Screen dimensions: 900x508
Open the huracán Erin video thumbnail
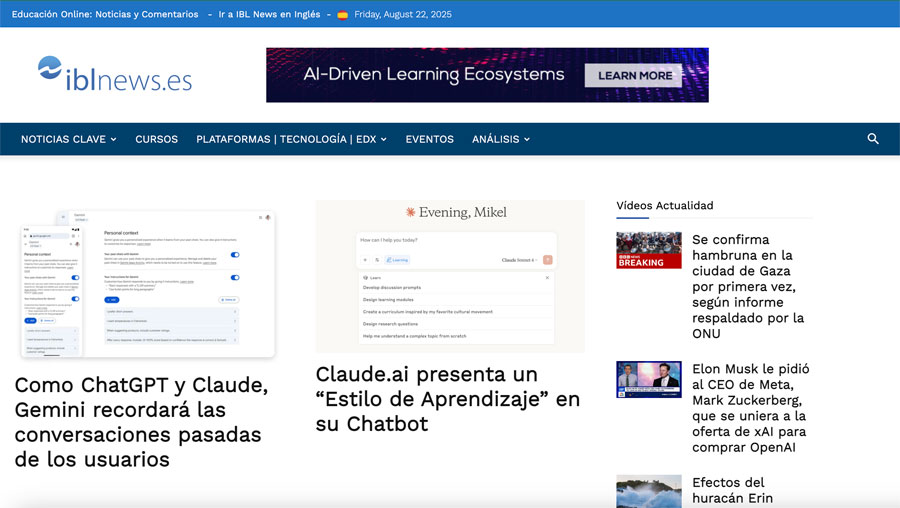[x=649, y=491]
